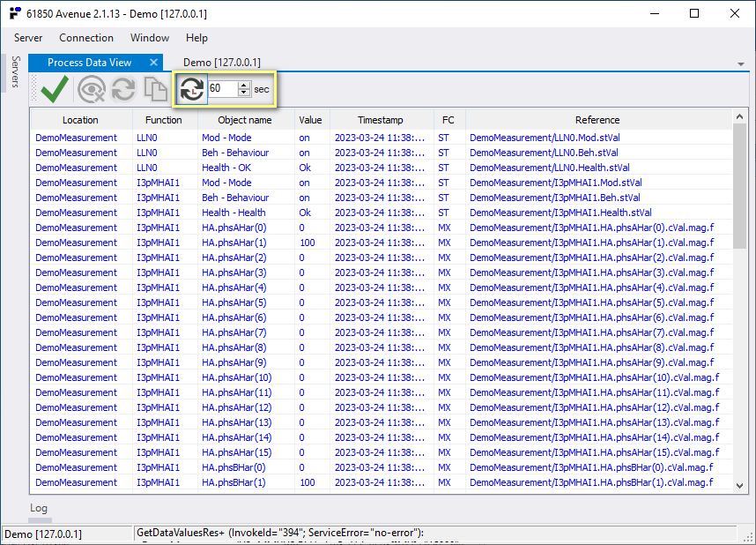Switch to the Demo [127.0.0.1] tab
The width and height of the screenshot is (756, 545).
coord(222,63)
